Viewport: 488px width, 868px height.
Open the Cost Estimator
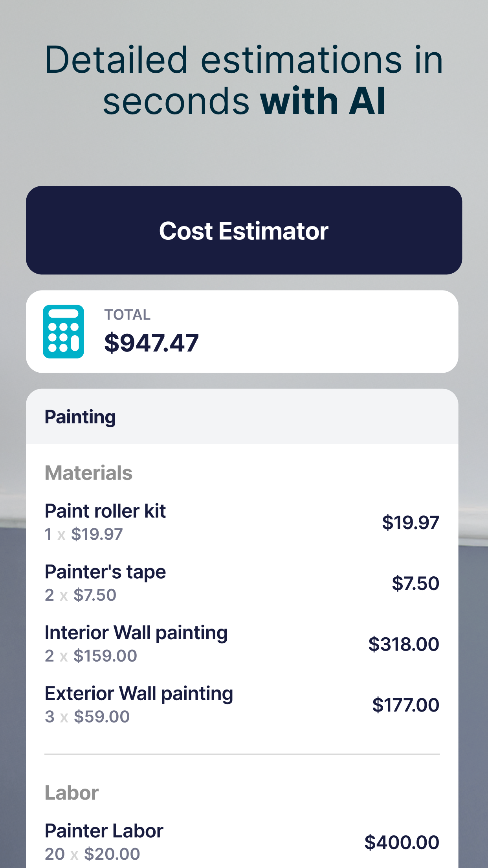[244, 231]
